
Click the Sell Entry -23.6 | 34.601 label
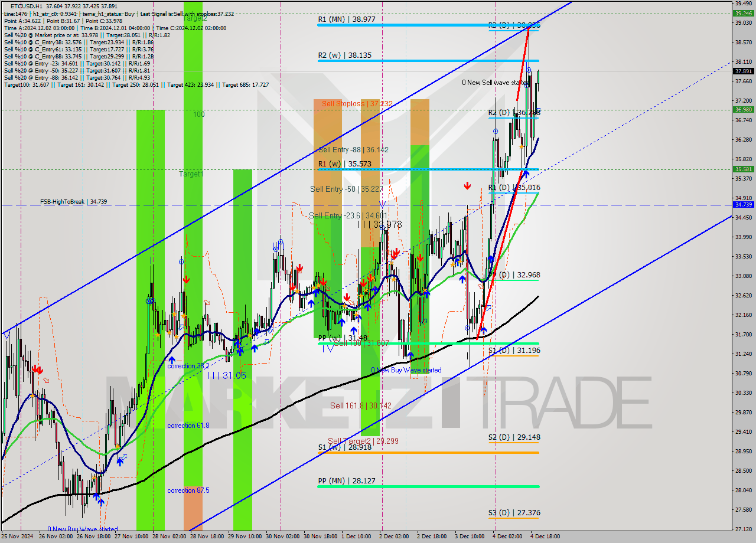pos(348,216)
